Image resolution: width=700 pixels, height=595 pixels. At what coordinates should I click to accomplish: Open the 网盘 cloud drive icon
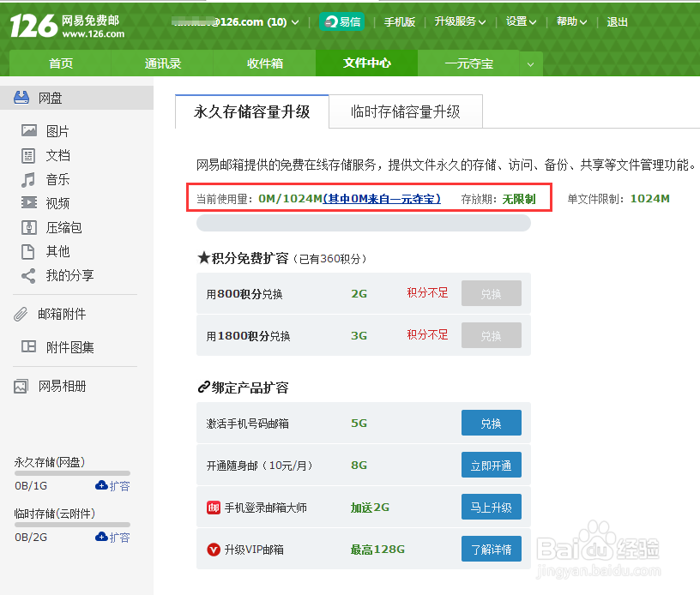pyautogui.click(x=21, y=98)
